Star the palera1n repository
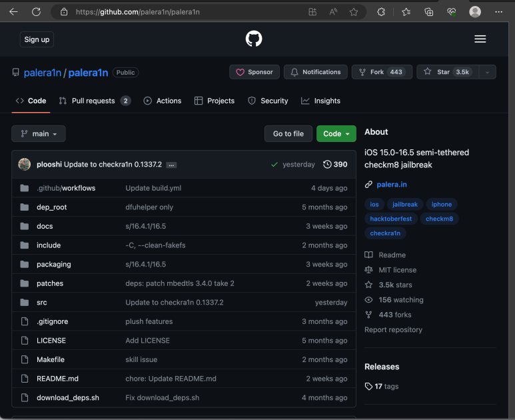The image size is (515, 420). (448, 72)
